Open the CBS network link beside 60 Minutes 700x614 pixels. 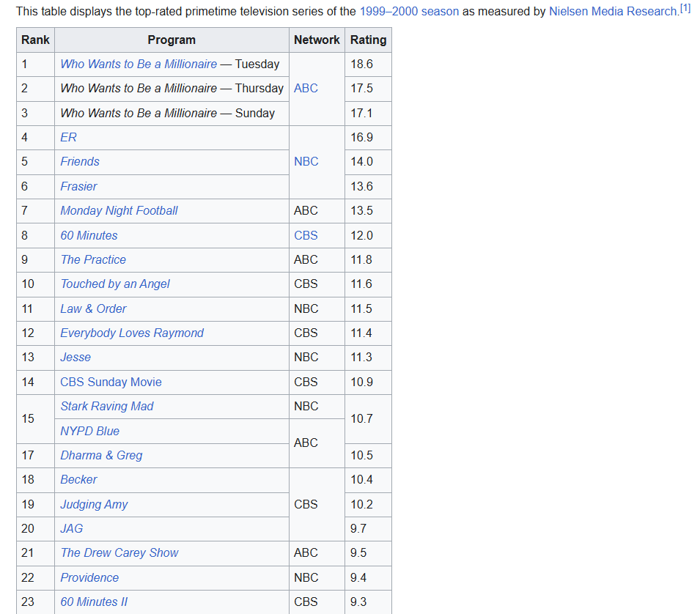pyautogui.click(x=306, y=236)
